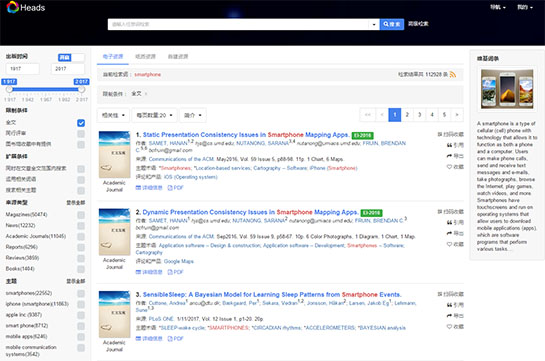Tick the Reports(6296) source checkbox
This screenshot has height=361, width=545.
pos(81,247)
